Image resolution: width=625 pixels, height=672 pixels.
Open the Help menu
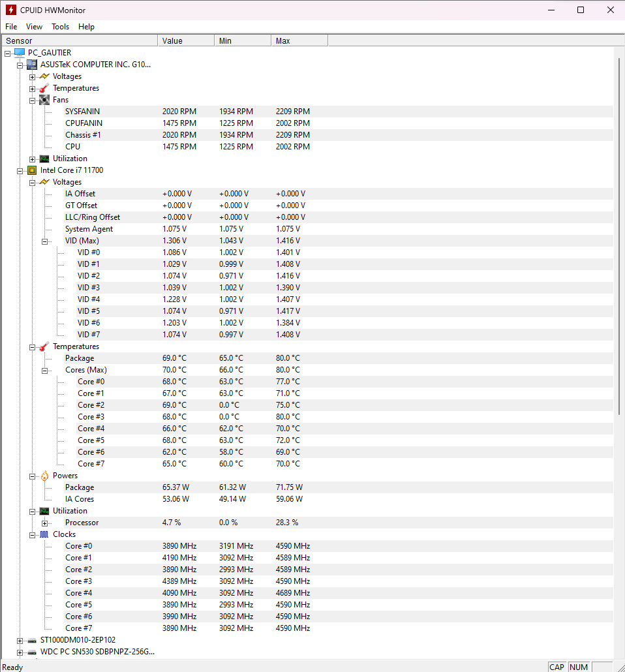point(86,27)
